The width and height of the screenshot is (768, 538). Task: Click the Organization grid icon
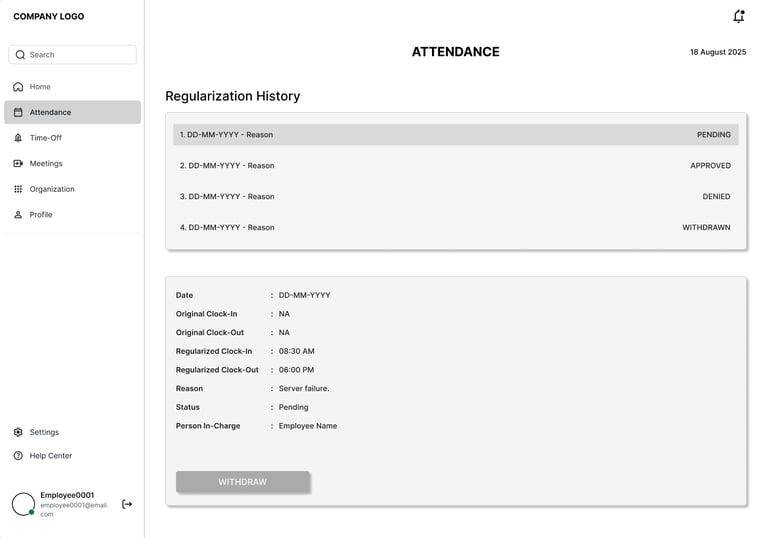pyautogui.click(x=18, y=189)
